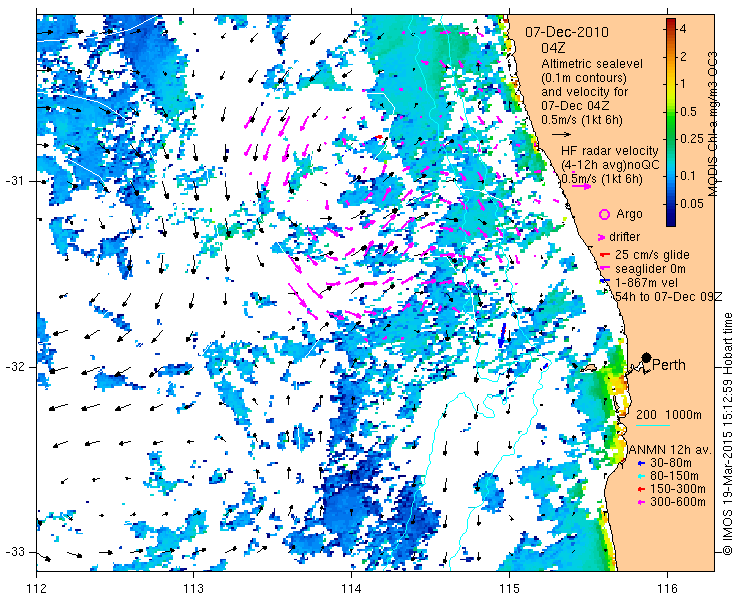Image resolution: width=740 pixels, height=600 pixels.
Task: Click the IMOS copyright timestamp text
Action: tap(727, 434)
